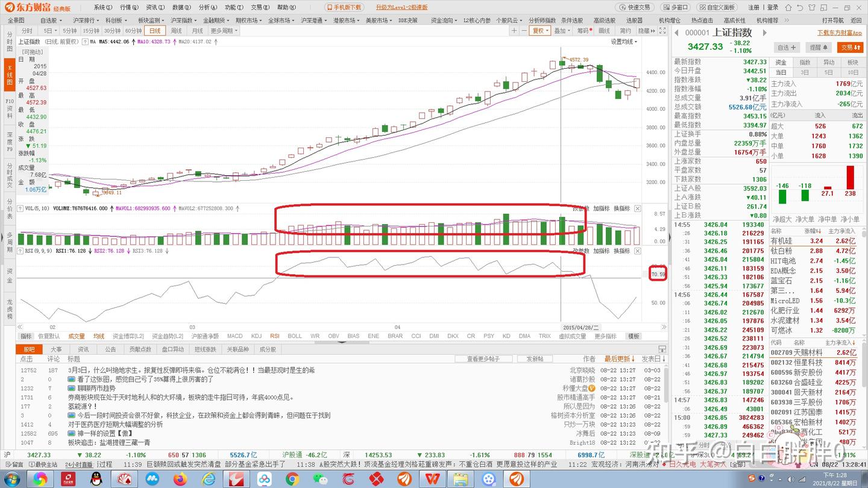The height and width of the screenshot is (488, 868).
Task: Open WPS Office from the taskbar
Action: point(432,480)
